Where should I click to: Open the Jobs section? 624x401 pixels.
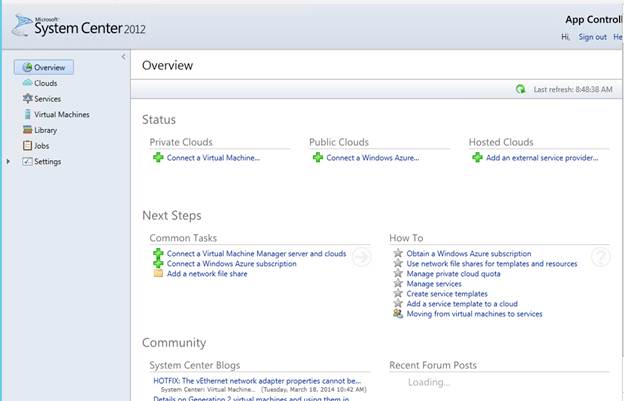point(41,146)
